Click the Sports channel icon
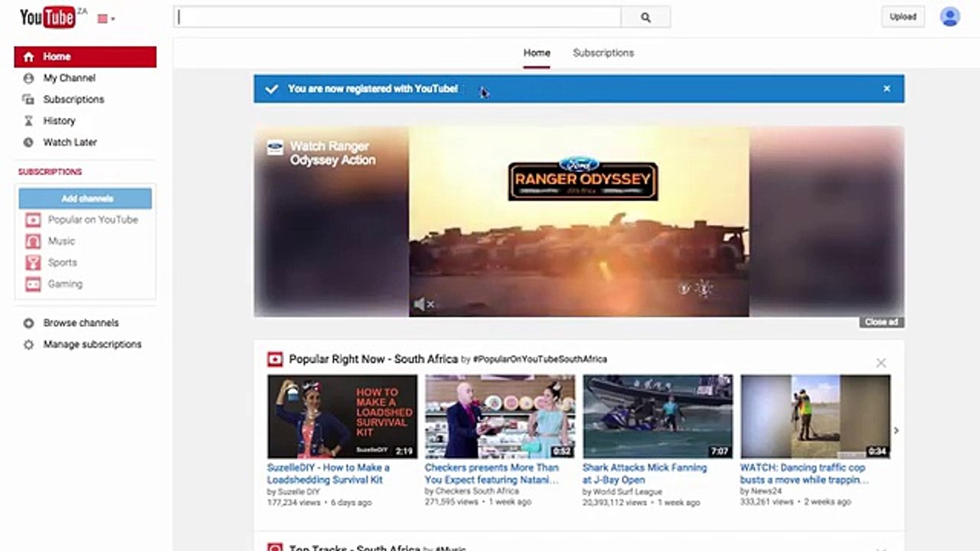The image size is (980, 551). [33, 262]
